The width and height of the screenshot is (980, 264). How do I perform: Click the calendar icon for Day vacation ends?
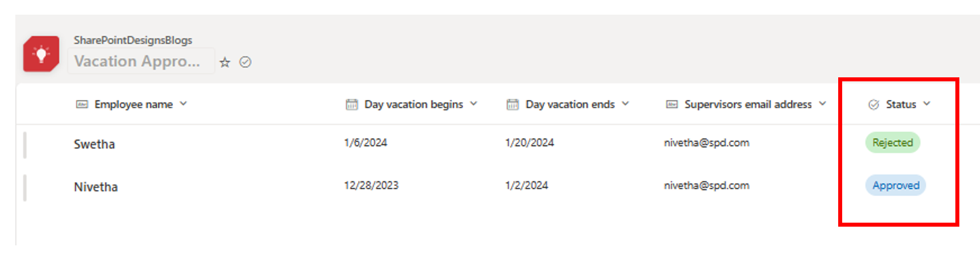(x=513, y=104)
